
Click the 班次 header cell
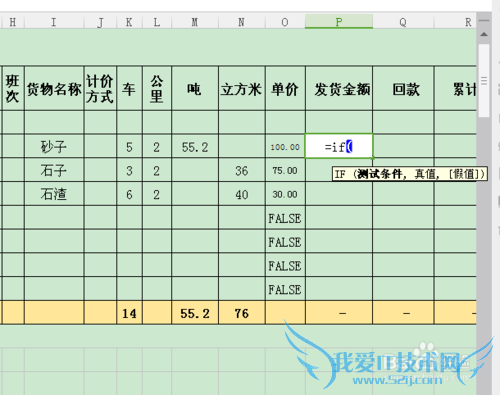coord(13,88)
